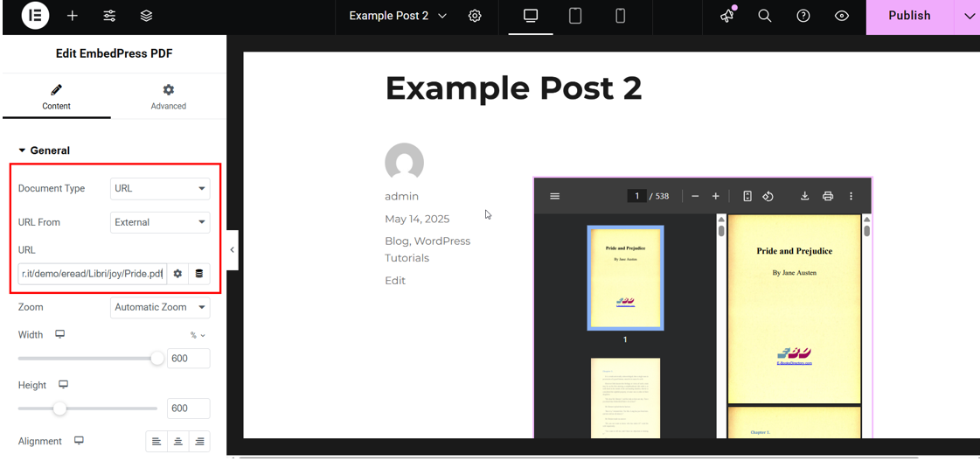Open the Add Element plus icon
The height and width of the screenshot is (461, 980).
tap(73, 16)
